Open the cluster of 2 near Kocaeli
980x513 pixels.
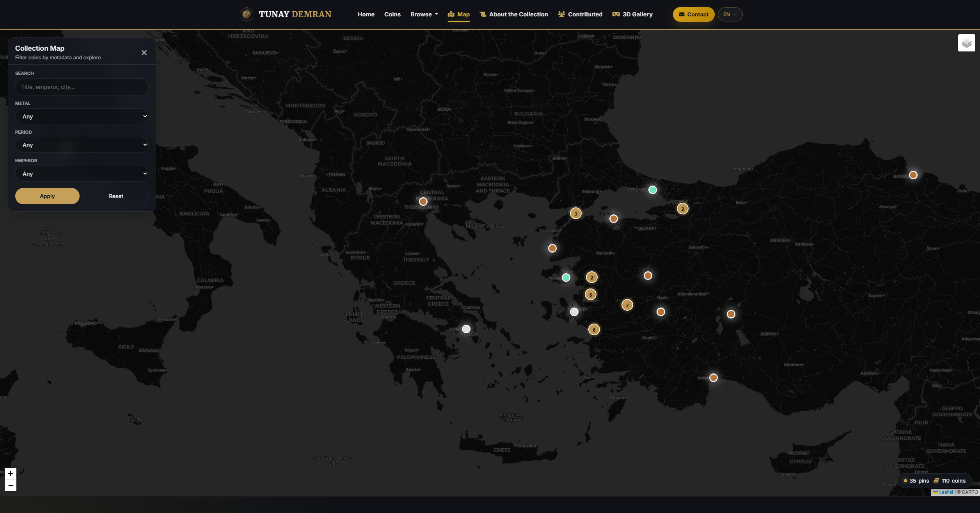[682, 209]
